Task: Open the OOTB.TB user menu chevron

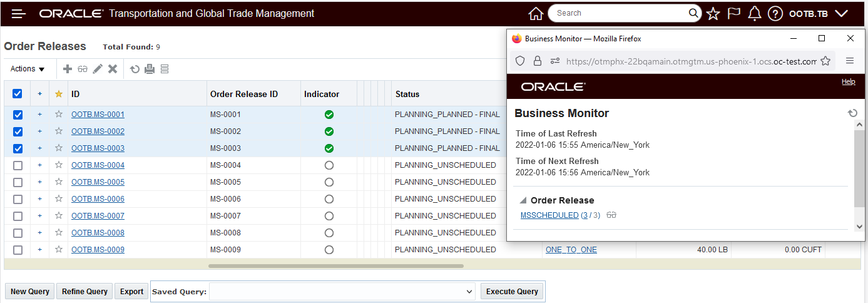Action: (x=841, y=13)
